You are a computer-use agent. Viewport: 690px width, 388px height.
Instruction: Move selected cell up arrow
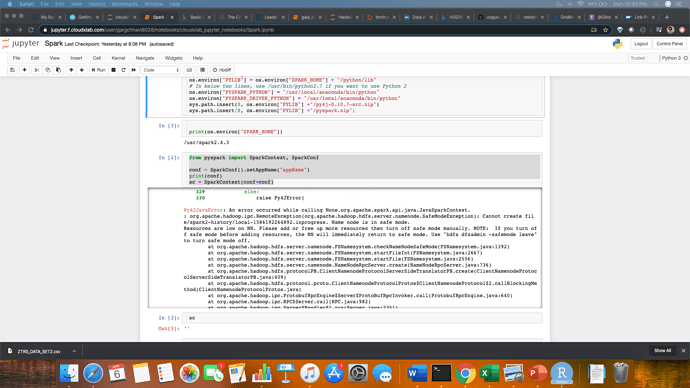pos(71,70)
